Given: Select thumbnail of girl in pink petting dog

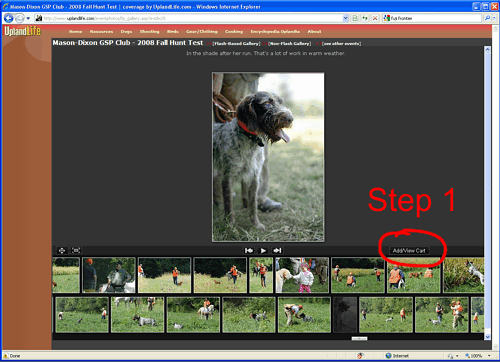Looking at the screenshot, I should click(302, 275).
